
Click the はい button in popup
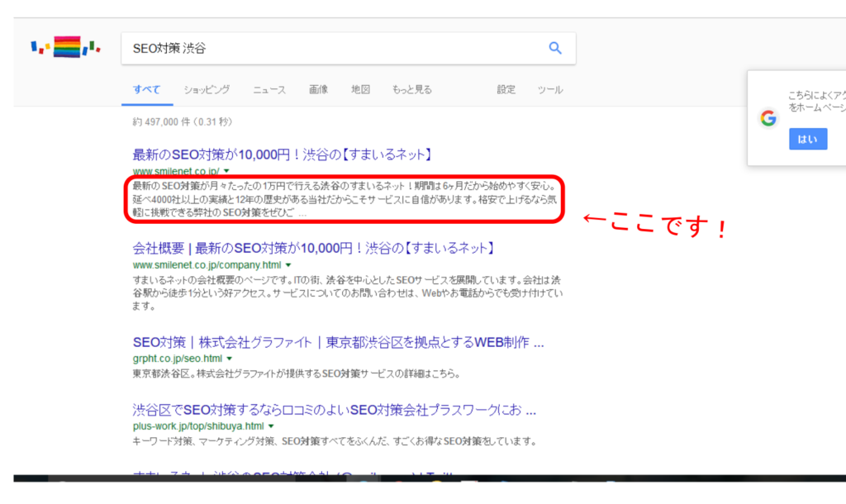point(808,140)
